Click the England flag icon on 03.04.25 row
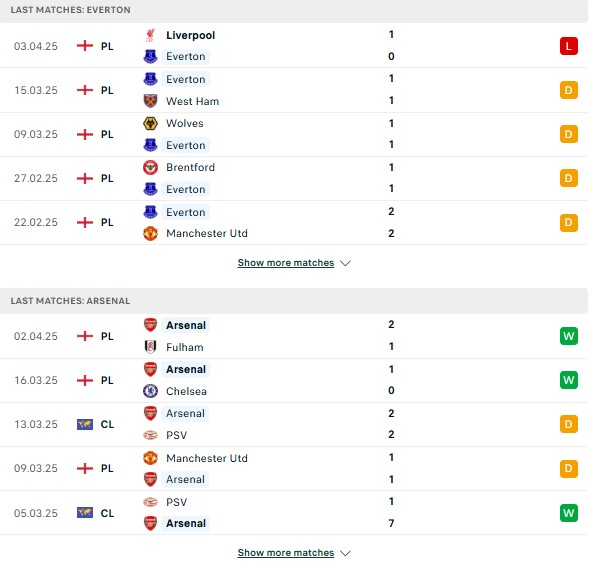Viewport: 592px width, 572px height. pyautogui.click(x=85, y=46)
